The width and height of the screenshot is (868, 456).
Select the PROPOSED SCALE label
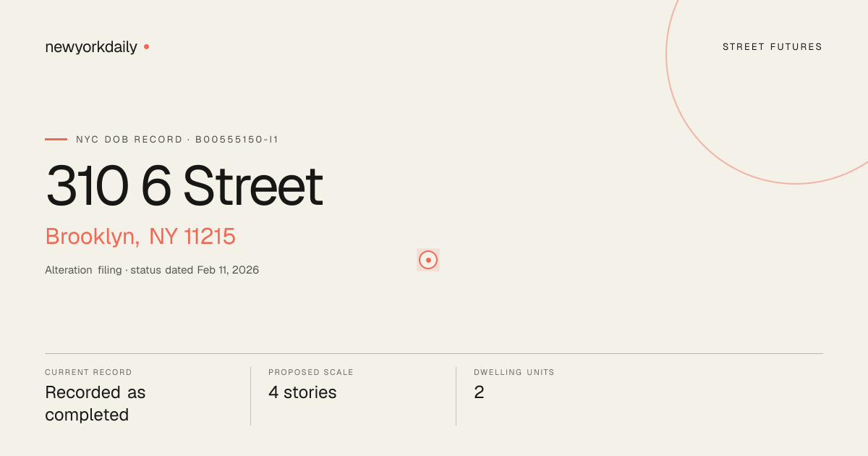(x=311, y=372)
